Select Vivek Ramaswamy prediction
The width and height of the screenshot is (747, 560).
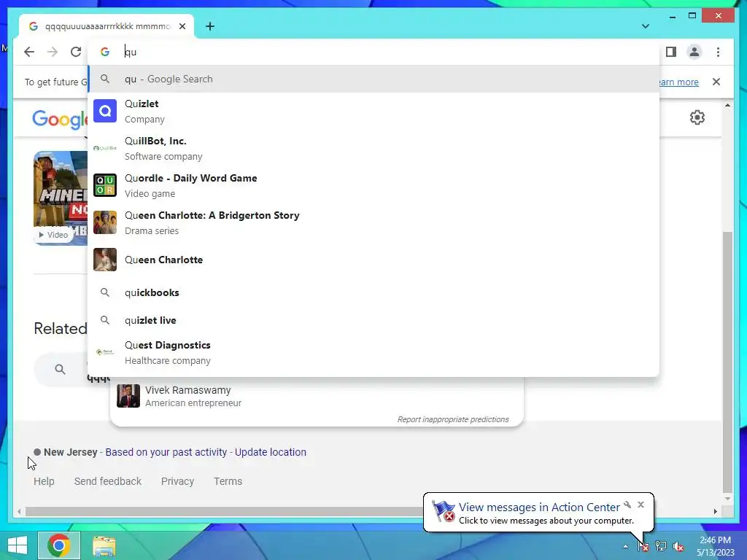click(317, 396)
